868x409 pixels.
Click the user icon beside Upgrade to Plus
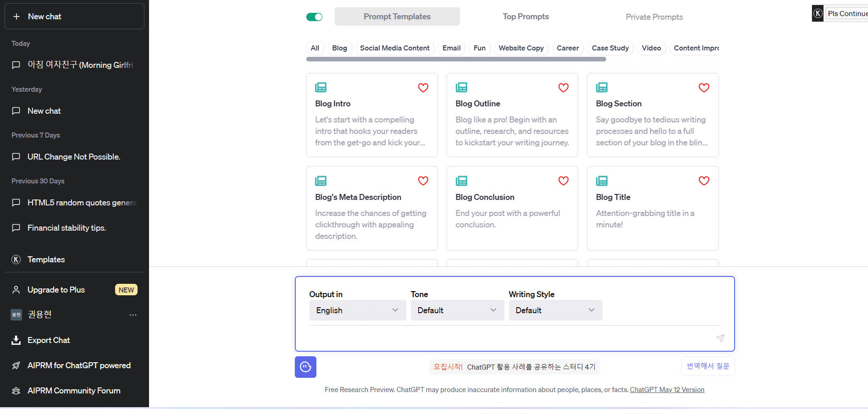pos(16,290)
